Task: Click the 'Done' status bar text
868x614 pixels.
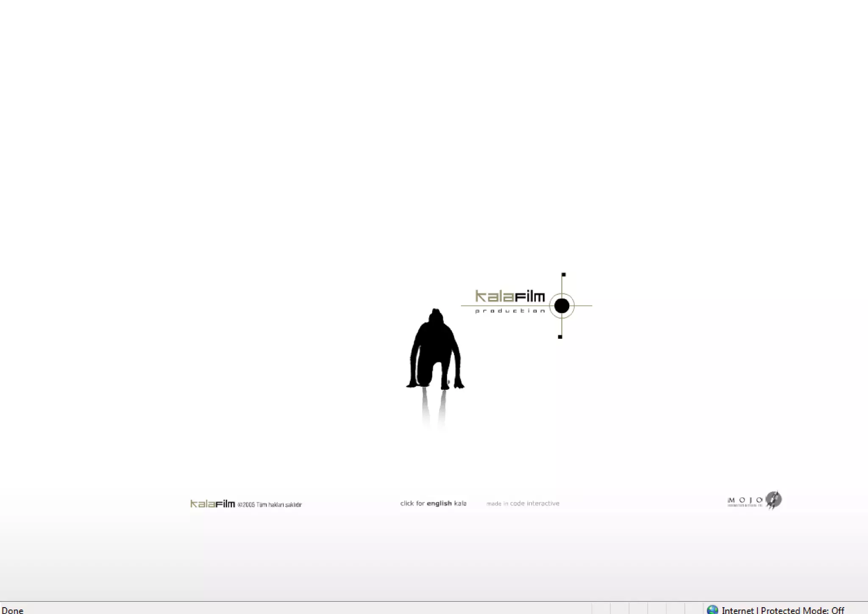Action: [x=13, y=610]
